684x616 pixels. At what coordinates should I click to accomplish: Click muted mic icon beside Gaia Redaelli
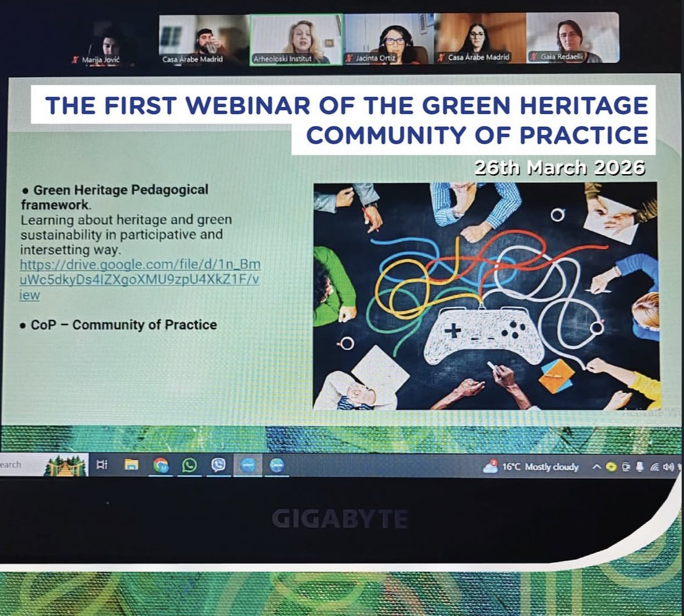(x=534, y=57)
